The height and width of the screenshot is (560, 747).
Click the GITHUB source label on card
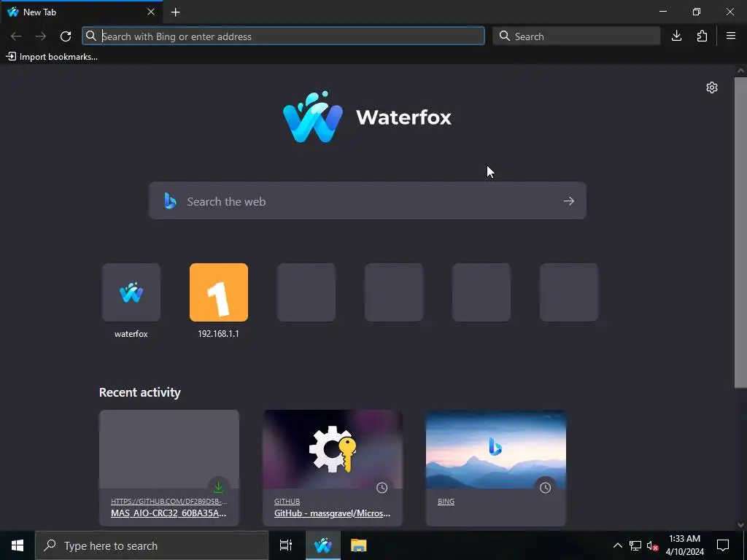point(287,502)
